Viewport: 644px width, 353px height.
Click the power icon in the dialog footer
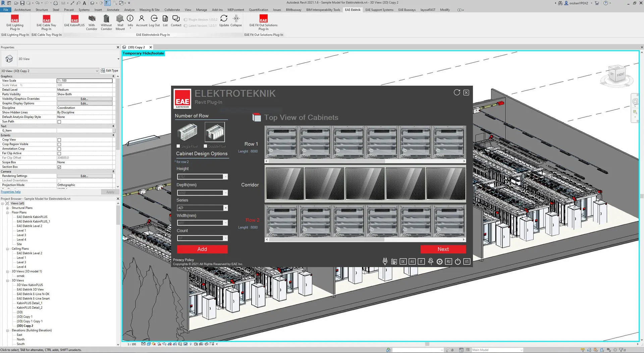click(x=458, y=261)
